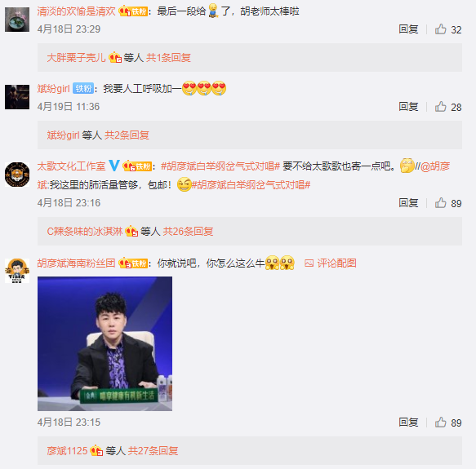This screenshot has height=469, width=476.
Task: Click the 铁粉 badge beside 斌纷girl
Action: tap(83, 88)
